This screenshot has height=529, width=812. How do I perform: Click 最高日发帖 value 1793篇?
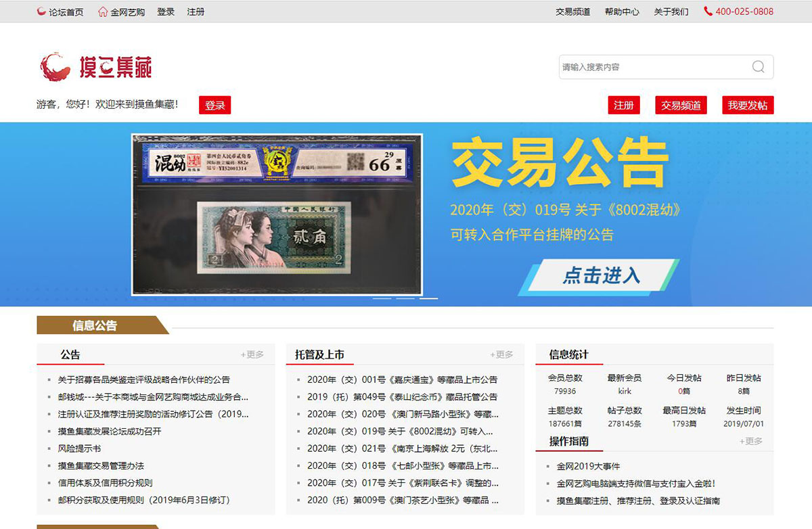[x=684, y=423]
